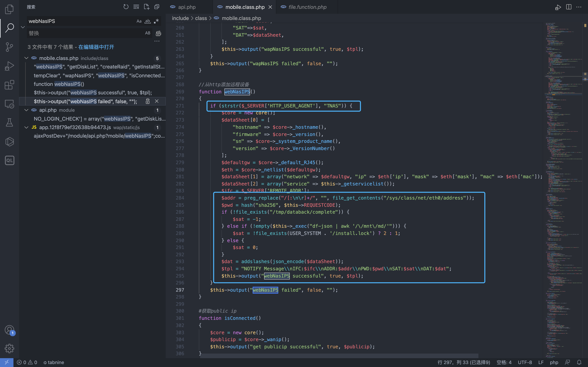Viewport: 588px width, 367px height.
Task: Refresh the search results
Action: tap(126, 7)
